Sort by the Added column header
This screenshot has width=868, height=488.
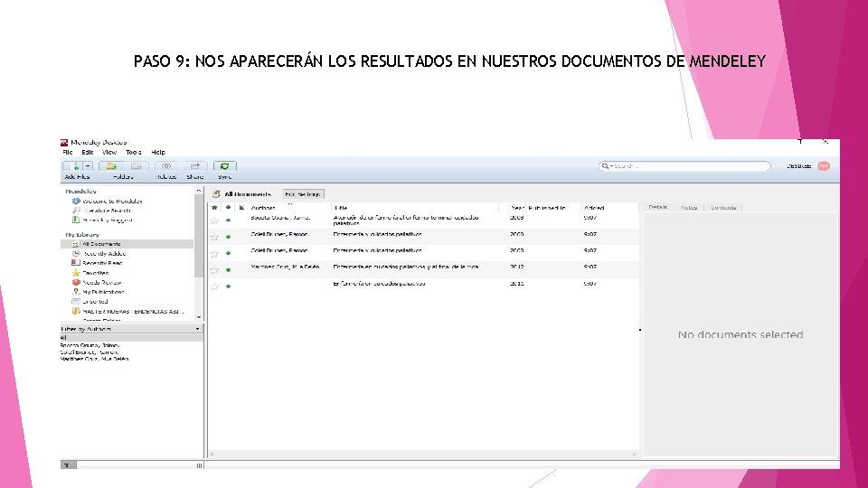[594, 208]
